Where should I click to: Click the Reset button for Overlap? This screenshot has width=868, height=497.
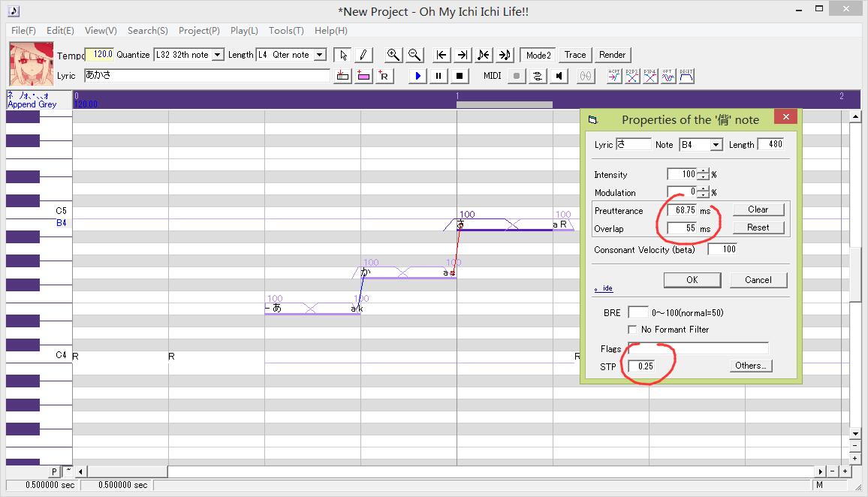click(x=758, y=227)
